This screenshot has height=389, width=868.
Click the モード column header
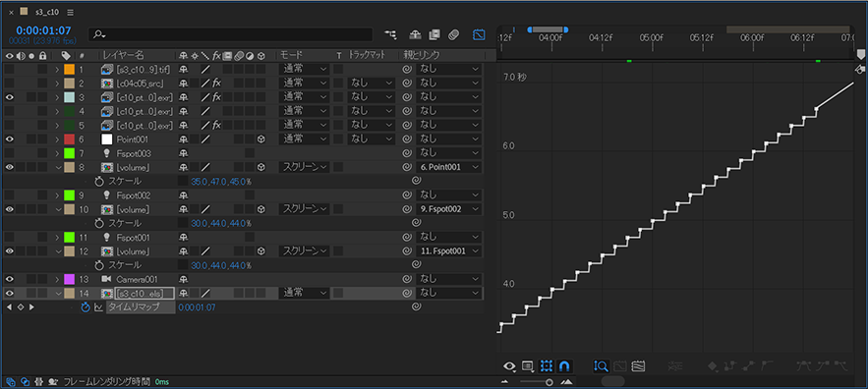(291, 55)
